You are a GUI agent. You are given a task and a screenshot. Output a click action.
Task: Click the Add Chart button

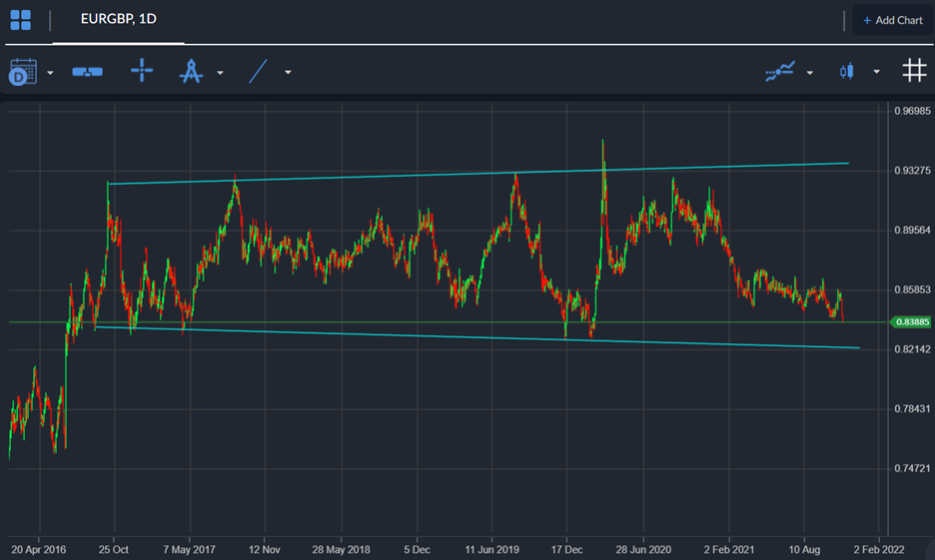point(892,20)
